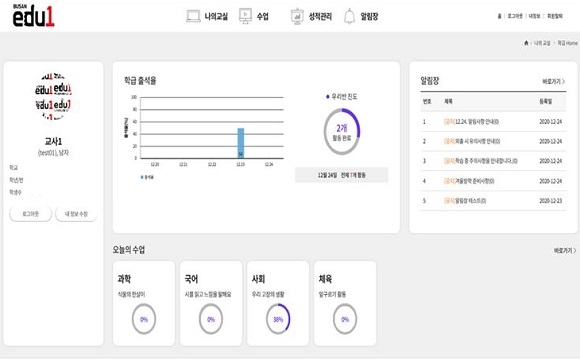Open the fifth notice dated 2020-12-23
This screenshot has height=360, width=580.
465,201
